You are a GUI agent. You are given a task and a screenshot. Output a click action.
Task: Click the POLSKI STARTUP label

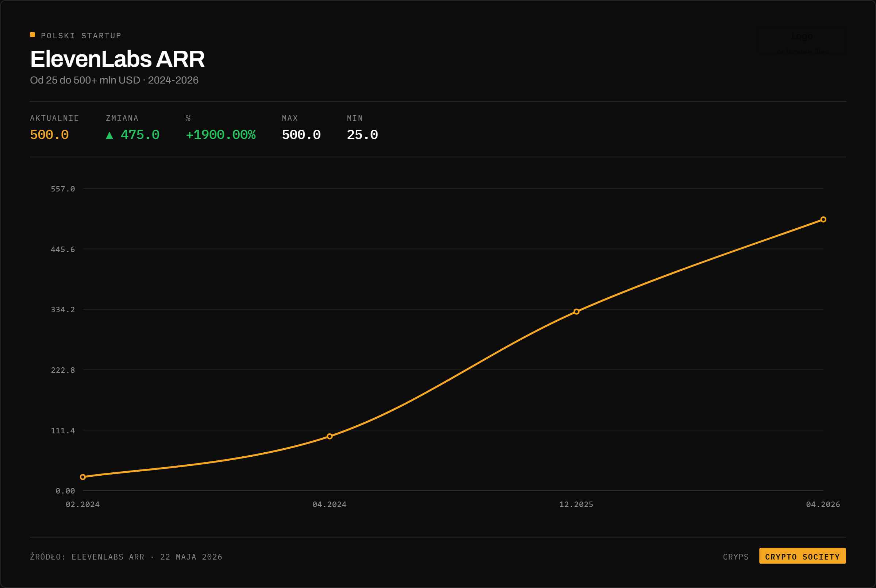click(81, 36)
